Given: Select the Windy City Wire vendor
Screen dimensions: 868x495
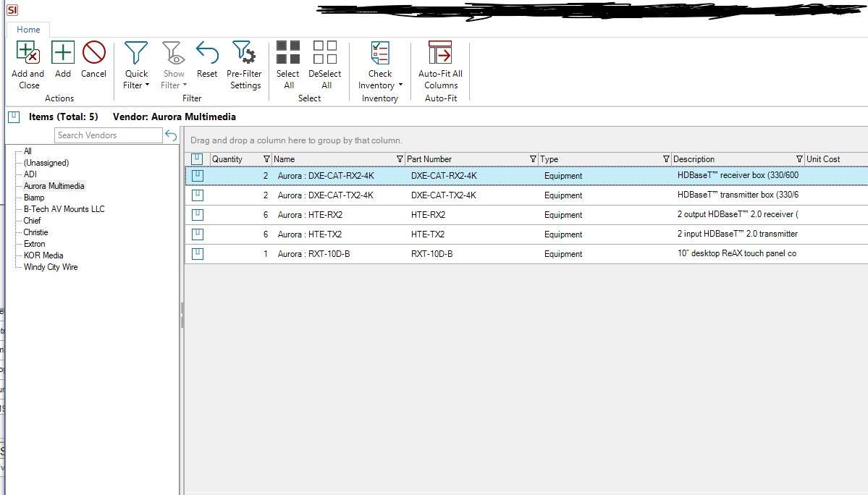Looking at the screenshot, I should coord(51,267).
